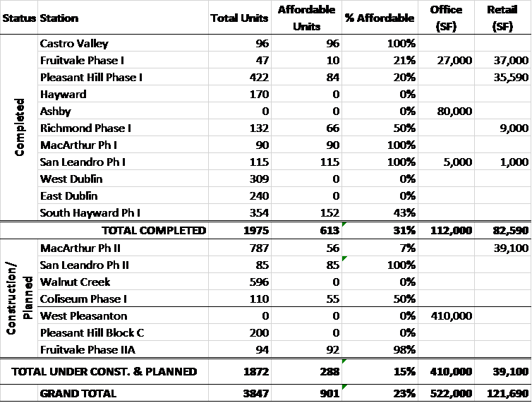Image resolution: width=532 pixels, height=403 pixels.
Task: Click 'TOTAL UNDER CONST. & PLANNED' label
Action: 104,371
